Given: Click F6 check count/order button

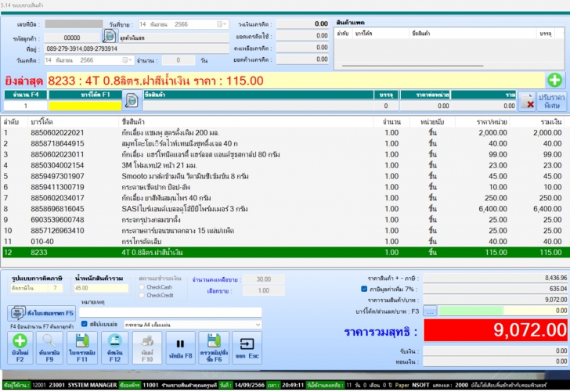Looking at the screenshot, I should [214, 348].
